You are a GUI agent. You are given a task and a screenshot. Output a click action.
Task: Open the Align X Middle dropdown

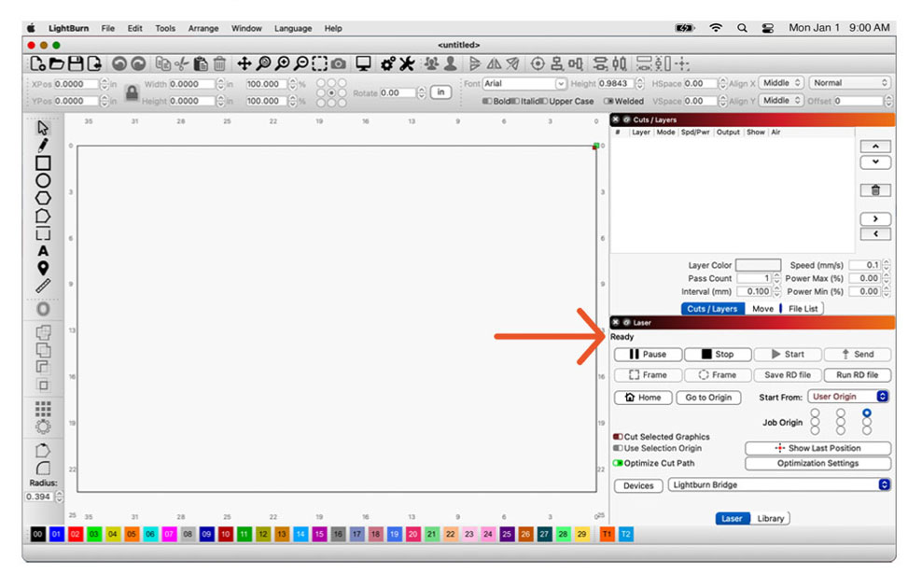[781, 83]
